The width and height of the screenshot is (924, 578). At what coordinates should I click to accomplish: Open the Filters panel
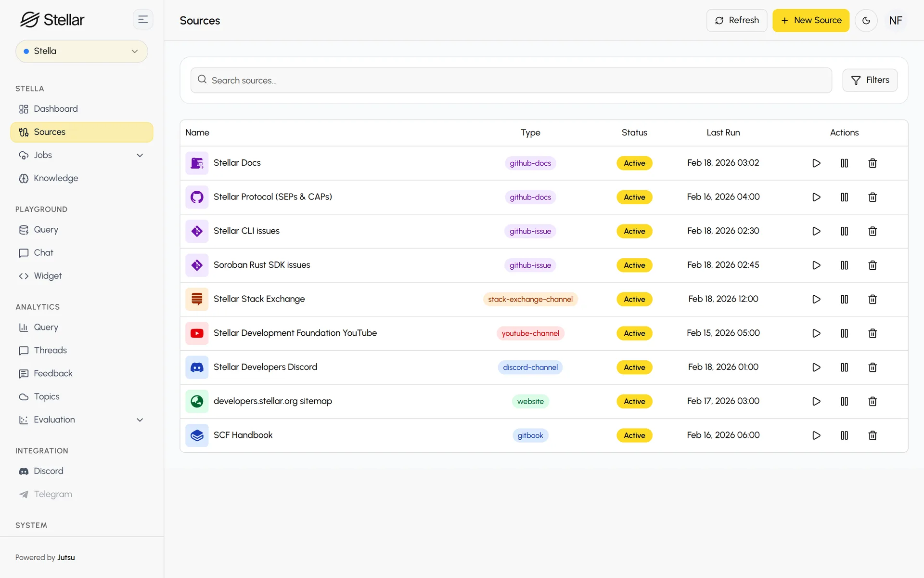[870, 80]
